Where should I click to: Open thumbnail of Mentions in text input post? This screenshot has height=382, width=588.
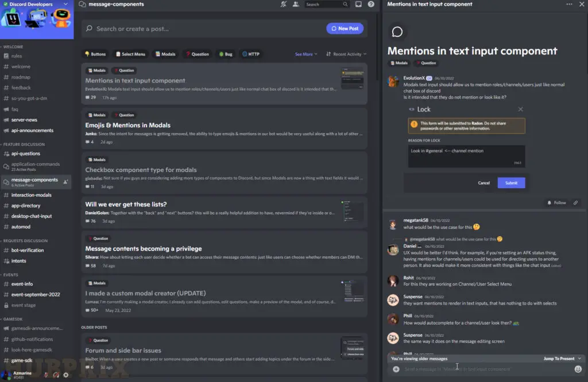point(352,79)
